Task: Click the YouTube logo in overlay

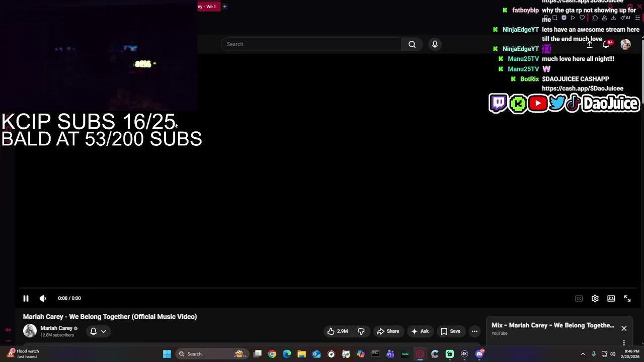Action: [x=538, y=104]
